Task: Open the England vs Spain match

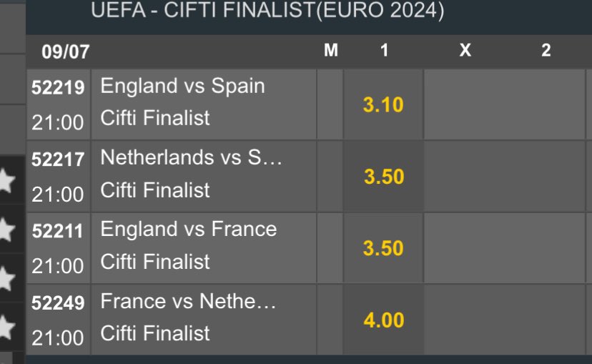Action: tap(183, 87)
